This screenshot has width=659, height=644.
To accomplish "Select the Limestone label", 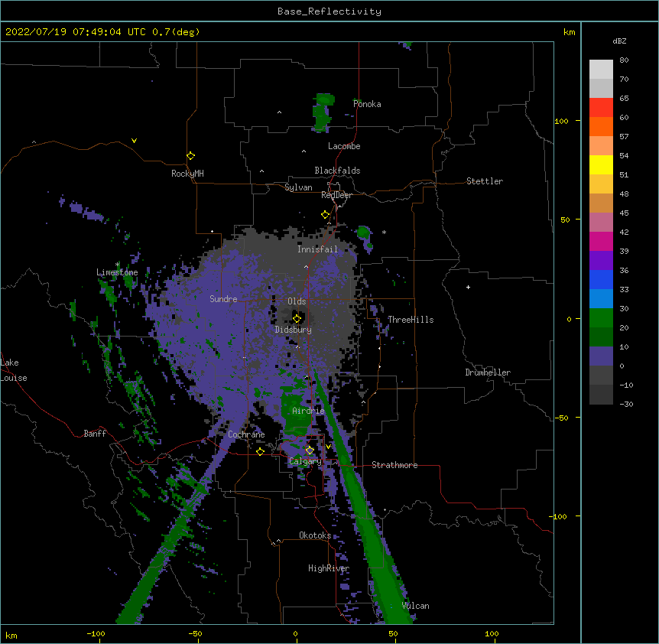I will 117,272.
